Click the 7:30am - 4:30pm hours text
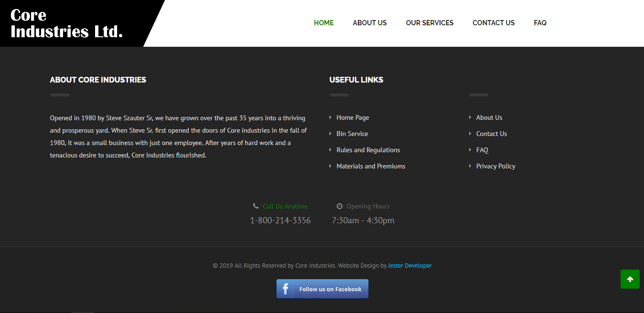This screenshot has height=313, width=644. [363, 220]
